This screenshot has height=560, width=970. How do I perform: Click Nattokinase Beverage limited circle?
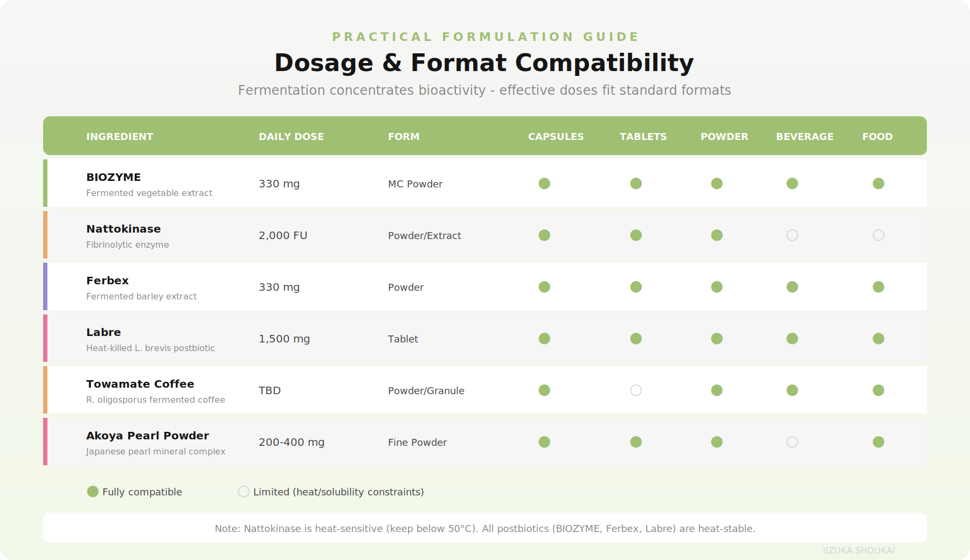pyautogui.click(x=792, y=235)
